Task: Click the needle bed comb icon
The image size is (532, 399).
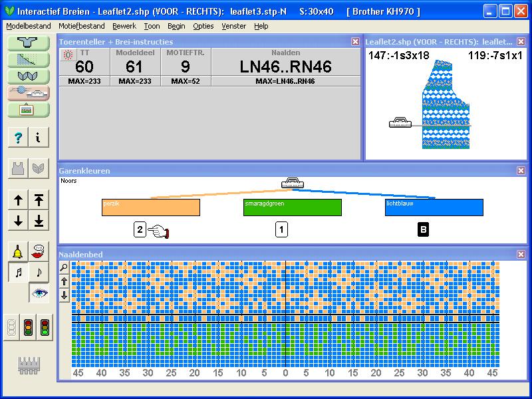Action: point(29,364)
